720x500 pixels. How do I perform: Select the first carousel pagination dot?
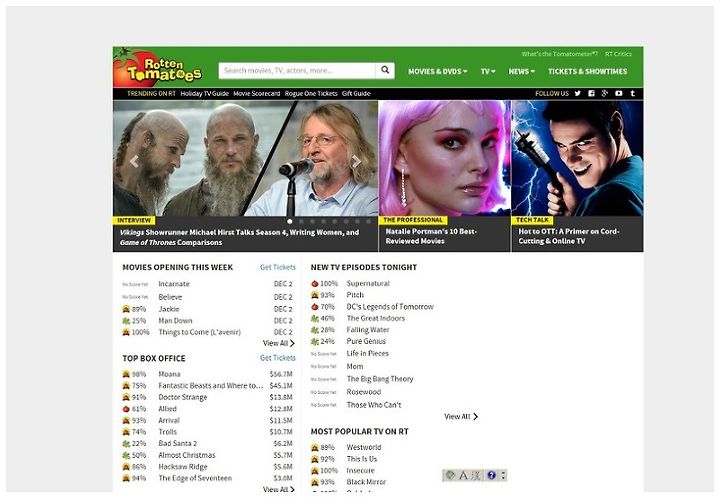(x=290, y=221)
